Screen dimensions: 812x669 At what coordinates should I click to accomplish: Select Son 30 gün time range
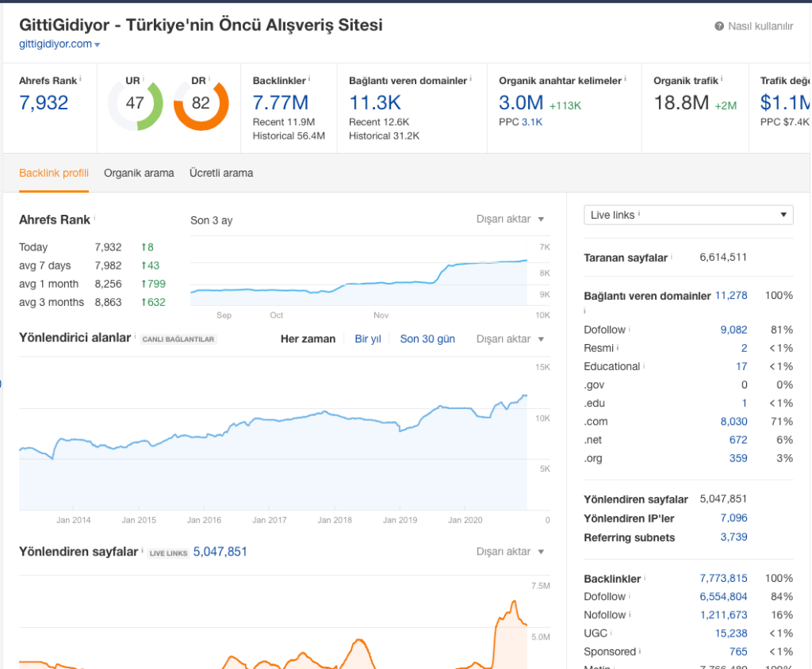pyautogui.click(x=427, y=339)
